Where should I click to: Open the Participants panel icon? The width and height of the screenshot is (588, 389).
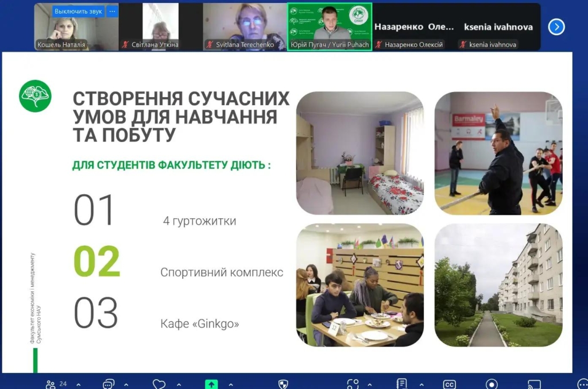pyautogui.click(x=51, y=384)
